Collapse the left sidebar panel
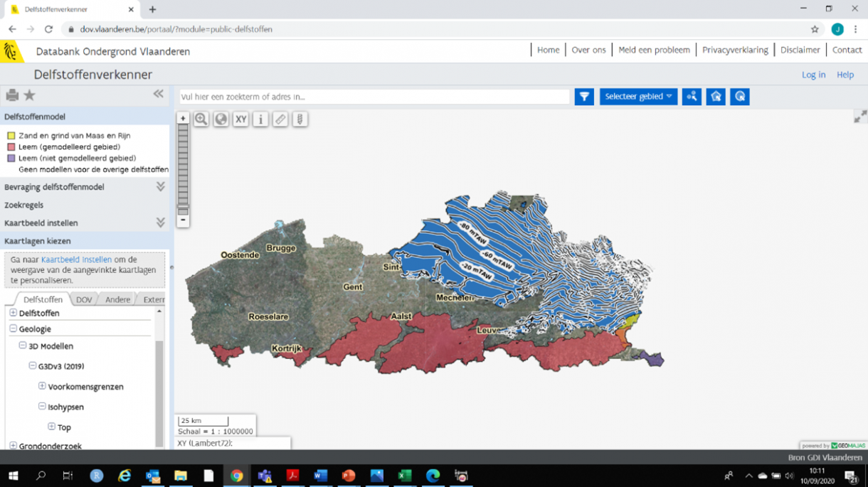 158,94
